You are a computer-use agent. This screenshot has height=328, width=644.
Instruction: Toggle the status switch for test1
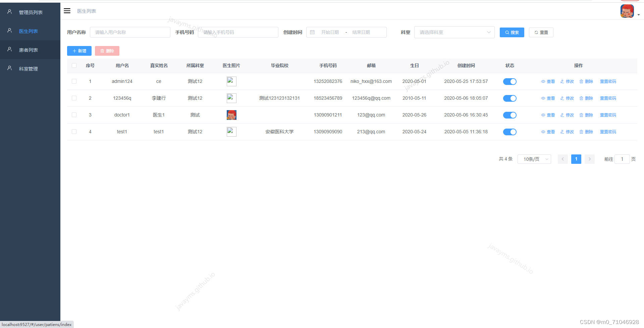click(x=509, y=132)
